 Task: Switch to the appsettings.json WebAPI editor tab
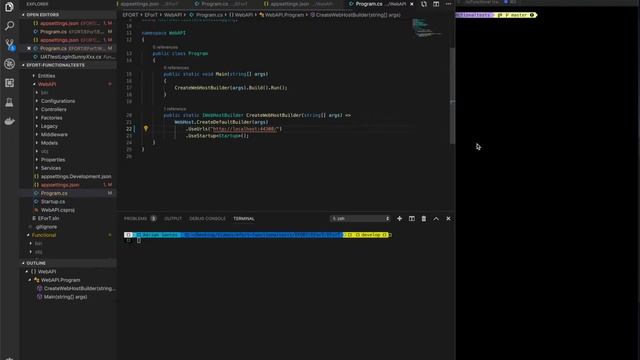298,4
